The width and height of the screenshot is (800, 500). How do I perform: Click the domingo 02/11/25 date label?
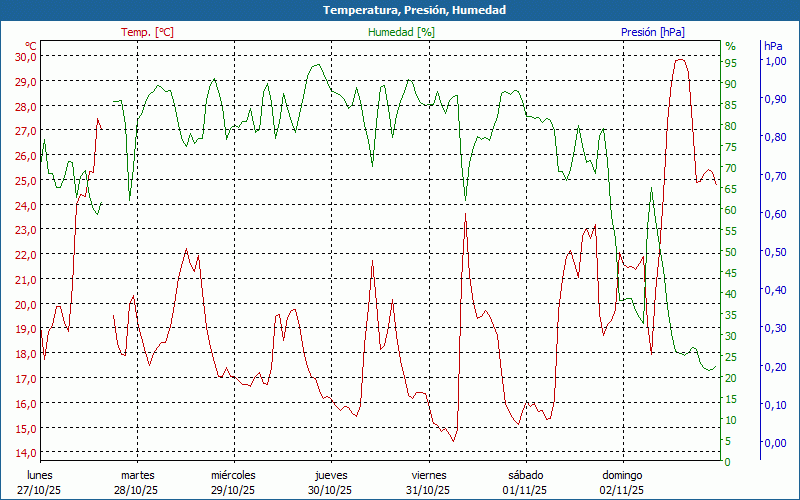(622, 482)
